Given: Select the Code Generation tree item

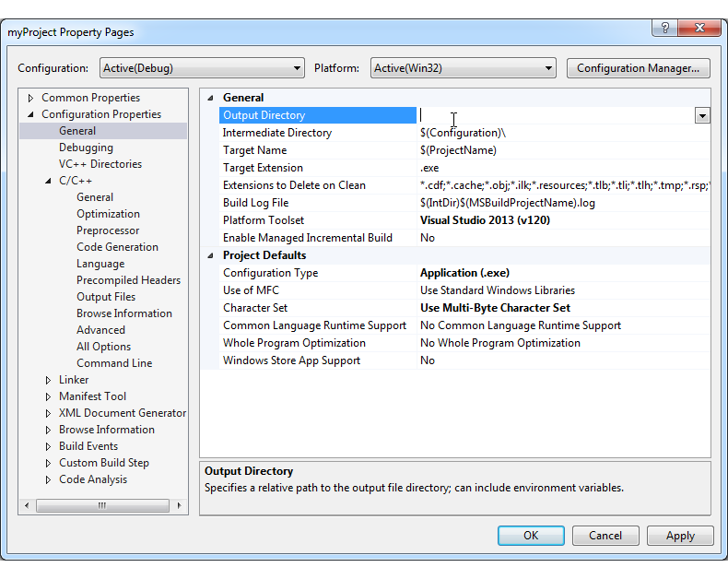Looking at the screenshot, I should click(x=117, y=247).
